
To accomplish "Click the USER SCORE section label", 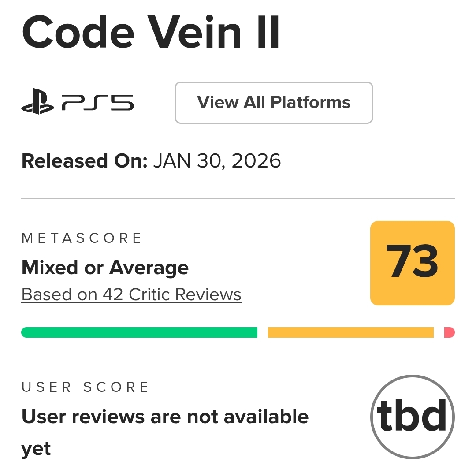I will tap(85, 387).
